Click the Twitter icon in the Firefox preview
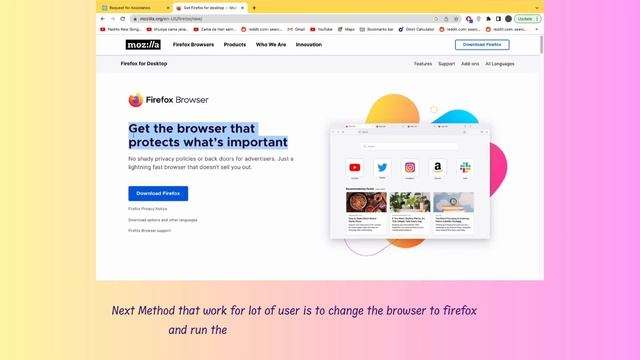The image size is (640, 360). (x=382, y=167)
